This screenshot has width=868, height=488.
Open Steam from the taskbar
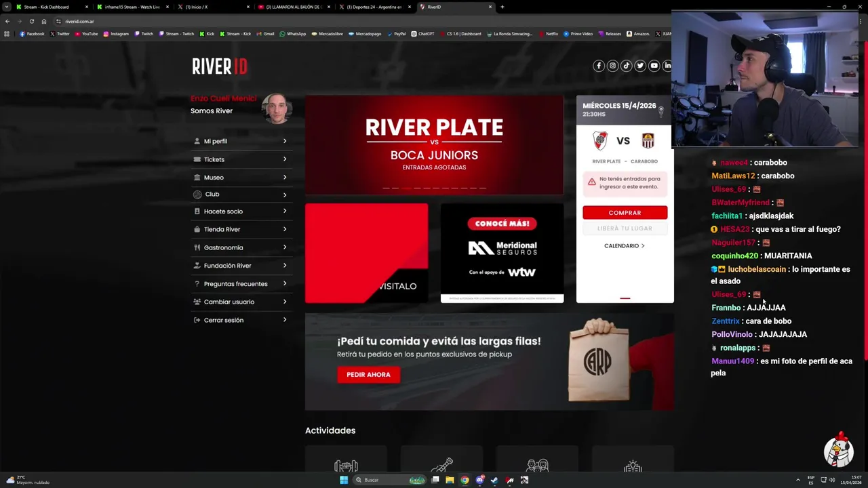[x=494, y=480]
